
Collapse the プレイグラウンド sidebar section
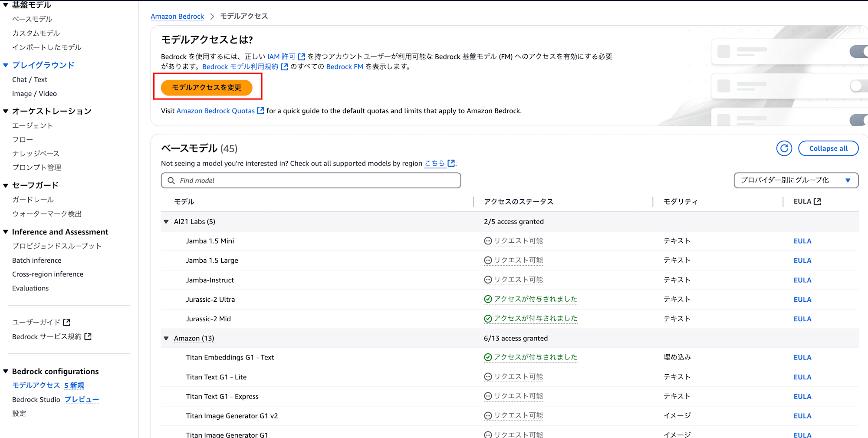[6, 65]
